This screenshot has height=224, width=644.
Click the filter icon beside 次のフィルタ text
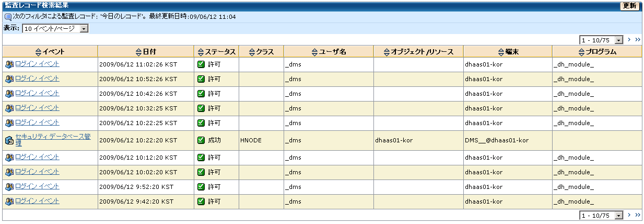tap(8, 17)
